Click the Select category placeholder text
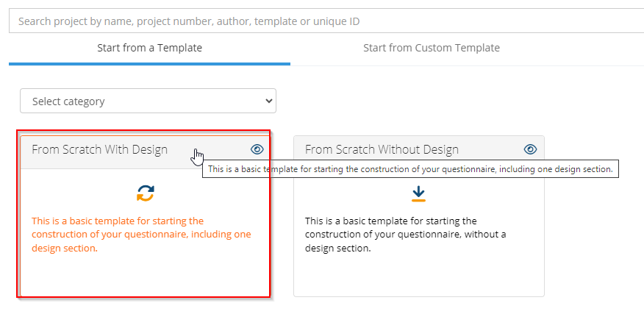Image resolution: width=644 pixels, height=314 pixels. (x=68, y=101)
